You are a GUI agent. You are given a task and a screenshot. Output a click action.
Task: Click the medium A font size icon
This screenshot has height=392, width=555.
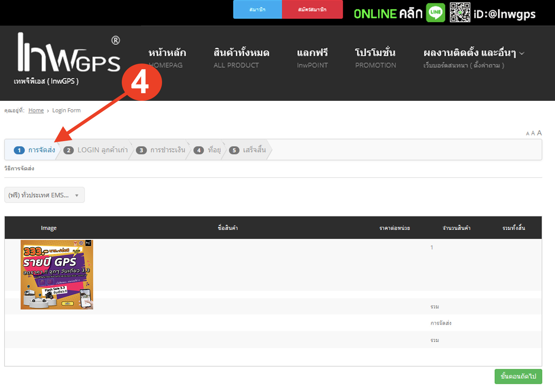533,133
